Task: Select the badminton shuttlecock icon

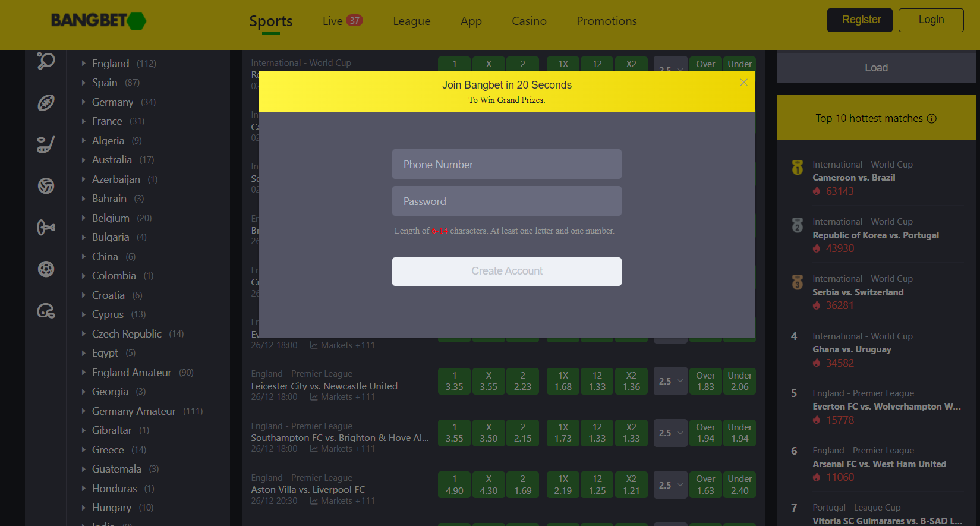Action: click(46, 227)
